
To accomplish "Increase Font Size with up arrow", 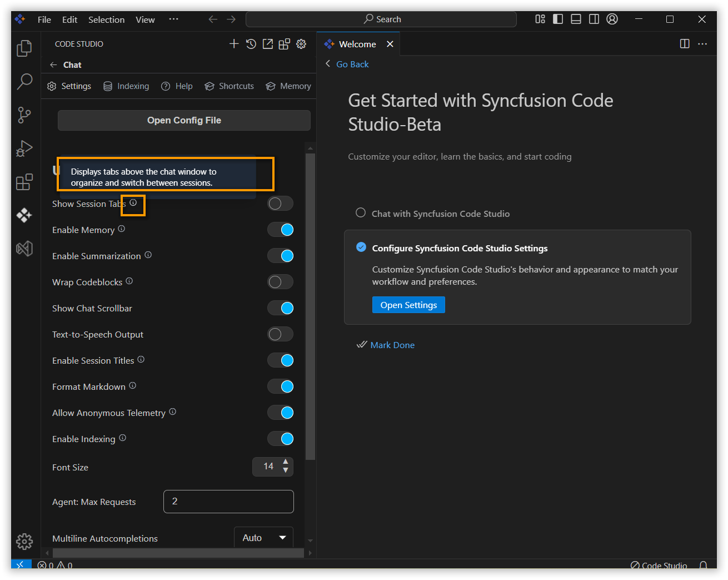I will point(285,462).
